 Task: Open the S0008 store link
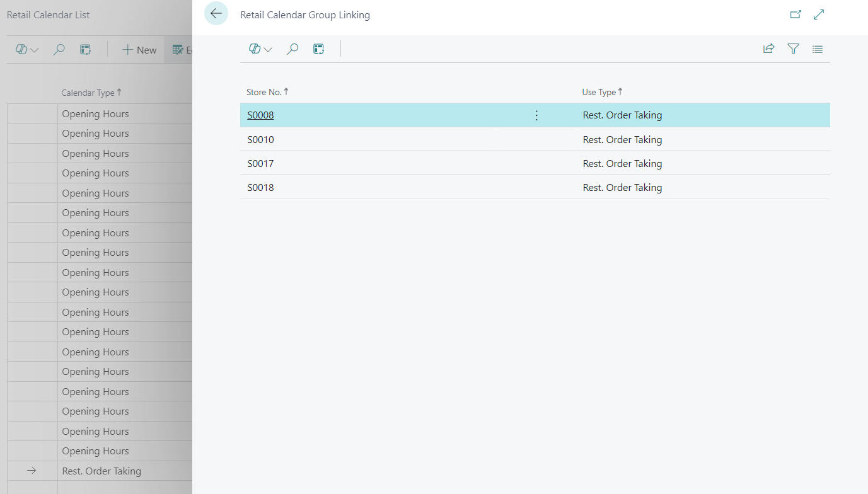click(x=260, y=115)
